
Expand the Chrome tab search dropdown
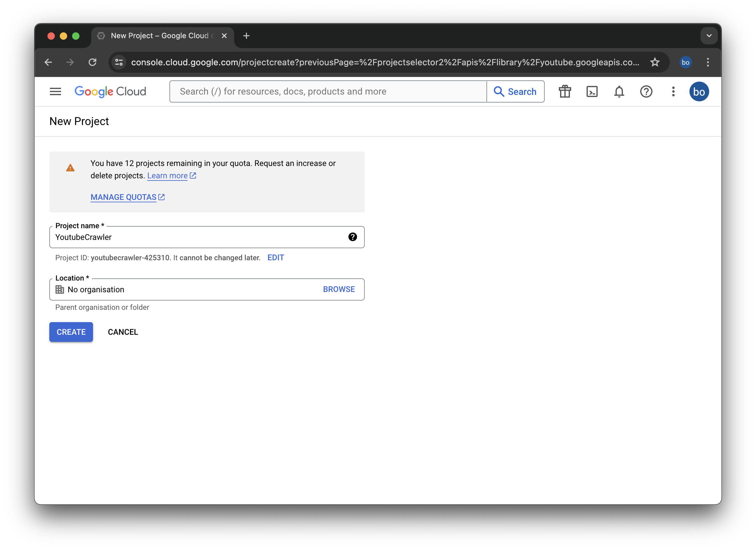click(709, 36)
